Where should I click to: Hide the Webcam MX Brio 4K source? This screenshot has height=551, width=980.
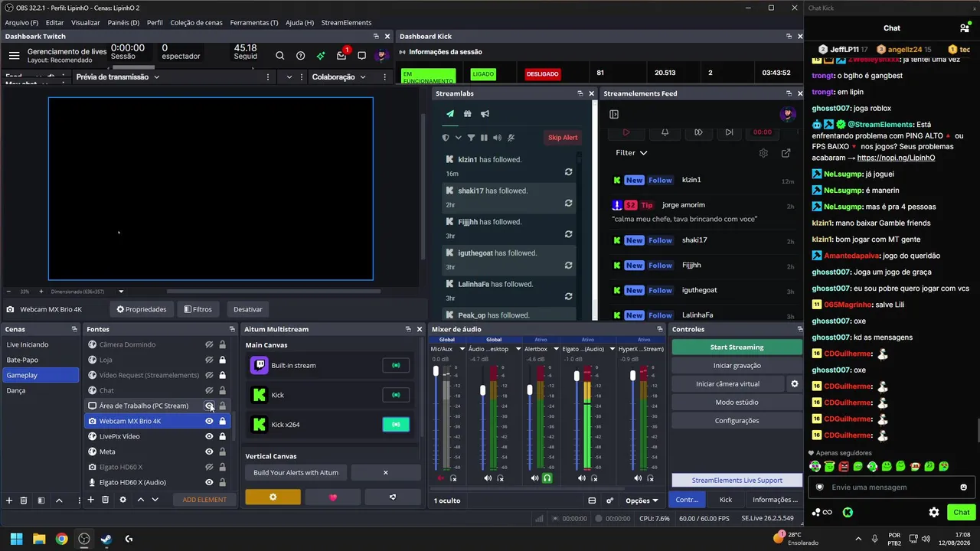[x=209, y=421]
